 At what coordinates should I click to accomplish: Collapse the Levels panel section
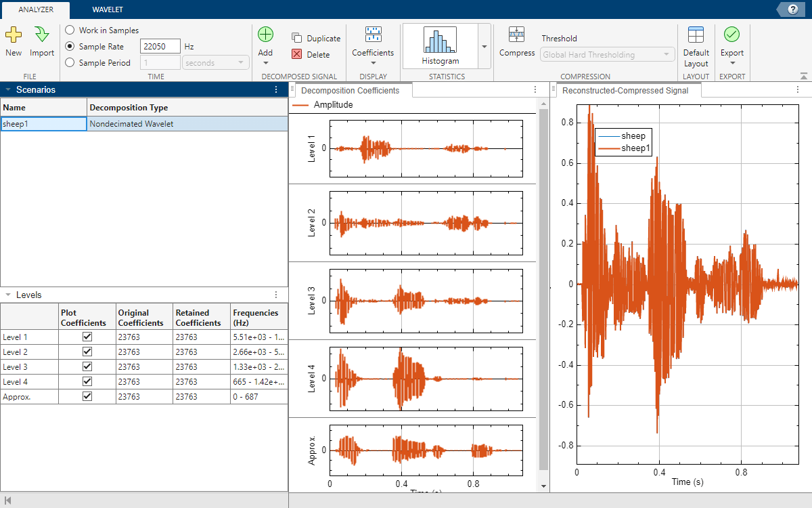(x=8, y=295)
